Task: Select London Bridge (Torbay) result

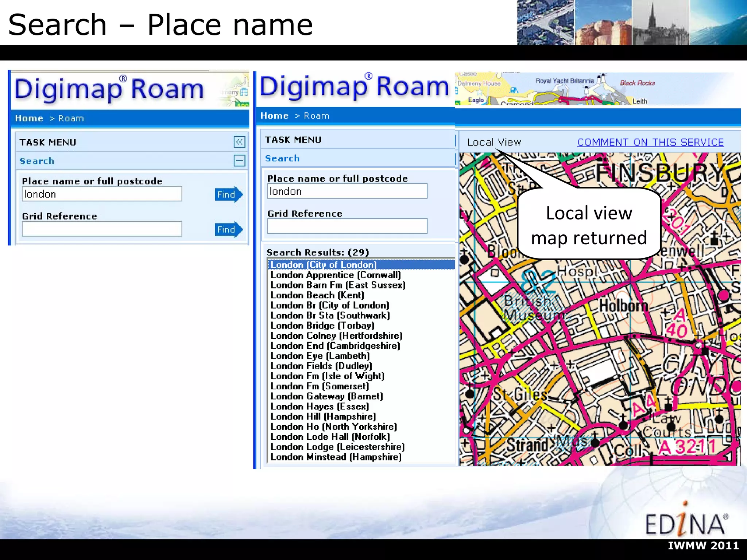Action: point(322,326)
